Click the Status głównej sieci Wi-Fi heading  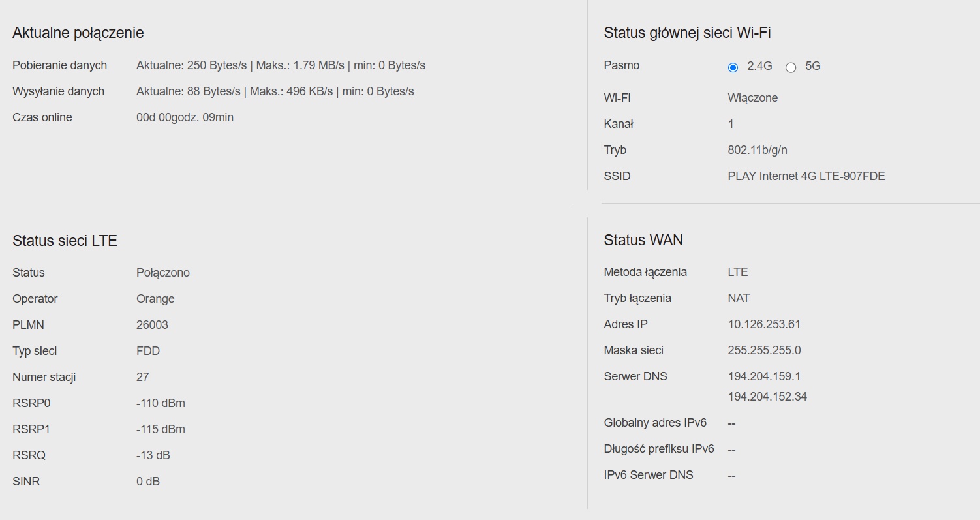688,33
